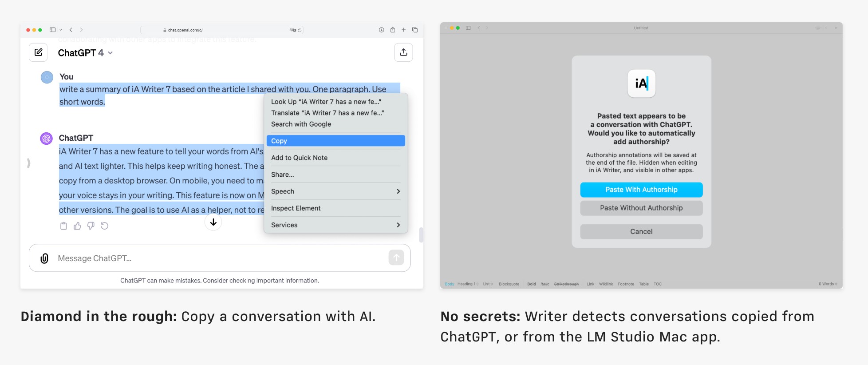Select Body style in iA Writer
This screenshot has width=868, height=365.
click(450, 284)
